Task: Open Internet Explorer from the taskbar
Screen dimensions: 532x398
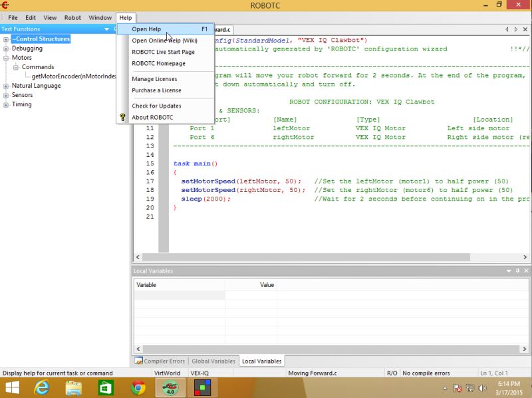Action: [x=41, y=387]
